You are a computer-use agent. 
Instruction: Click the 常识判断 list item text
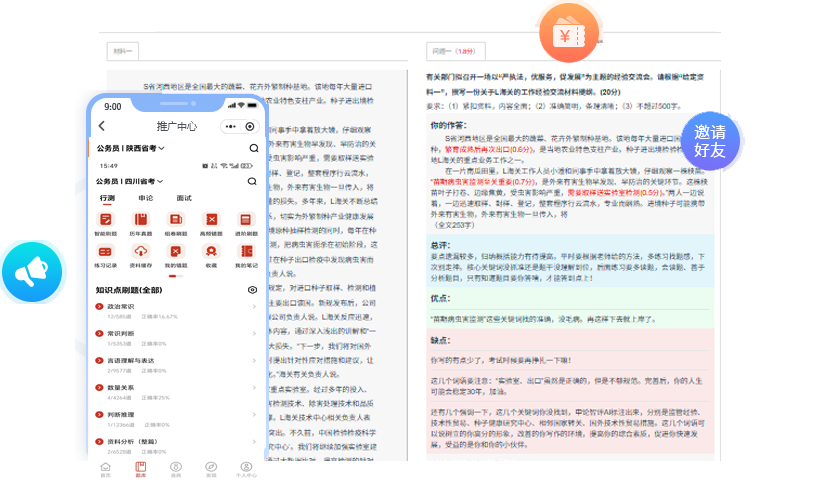121,334
